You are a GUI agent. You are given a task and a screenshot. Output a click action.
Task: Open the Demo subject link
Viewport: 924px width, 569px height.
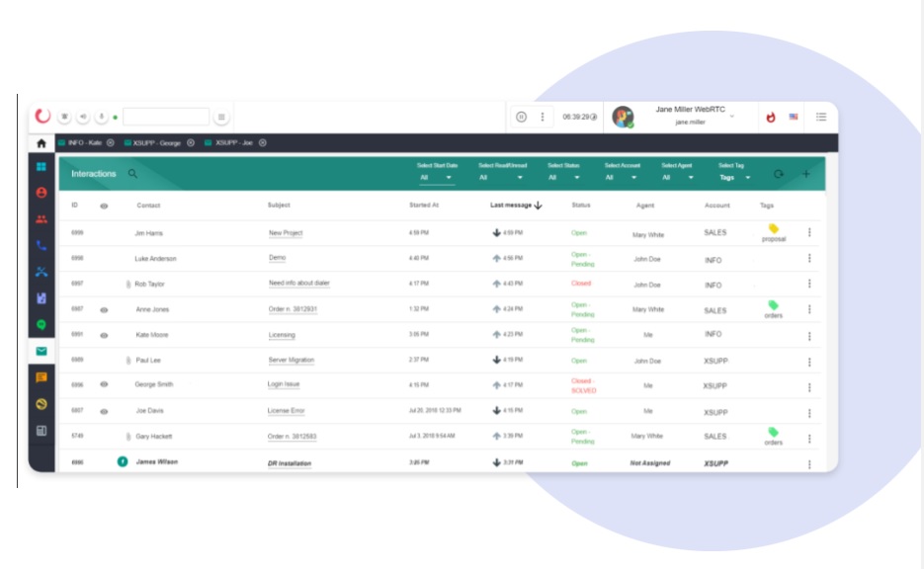pyautogui.click(x=277, y=258)
